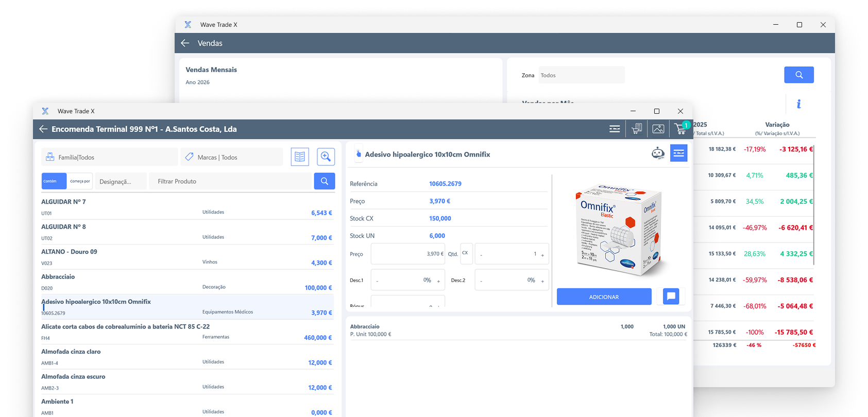This screenshot has width=868, height=417.
Task: Select product Almofada cinza claro
Action: click(188, 357)
